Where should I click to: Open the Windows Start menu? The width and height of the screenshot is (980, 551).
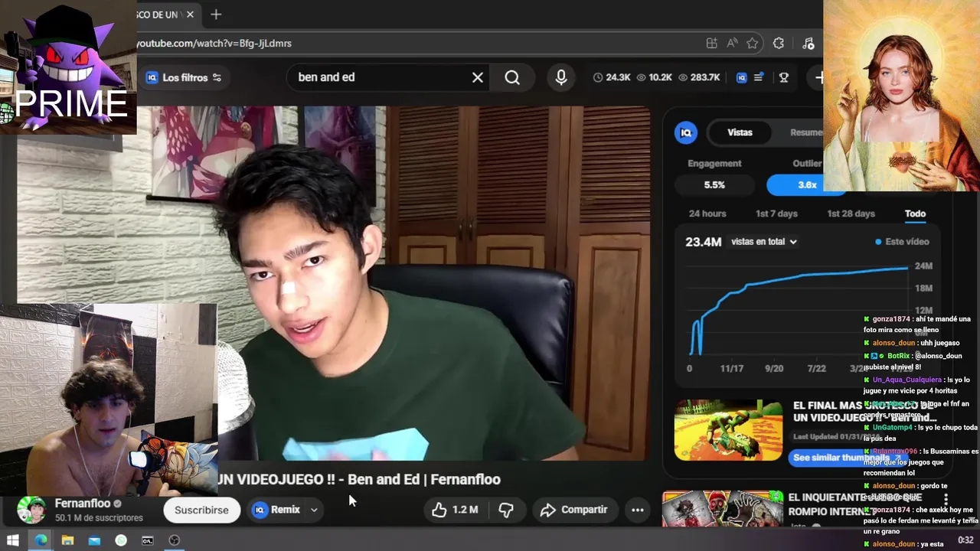pos(13,540)
